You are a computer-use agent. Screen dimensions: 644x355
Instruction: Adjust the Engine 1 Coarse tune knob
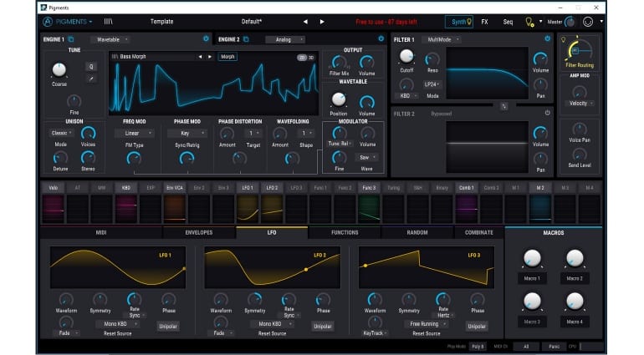click(59, 70)
